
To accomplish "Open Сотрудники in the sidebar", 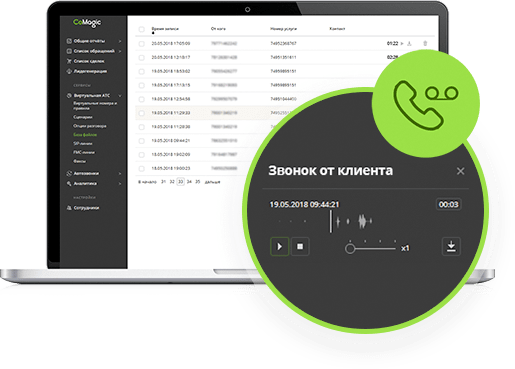I will click(x=86, y=208).
